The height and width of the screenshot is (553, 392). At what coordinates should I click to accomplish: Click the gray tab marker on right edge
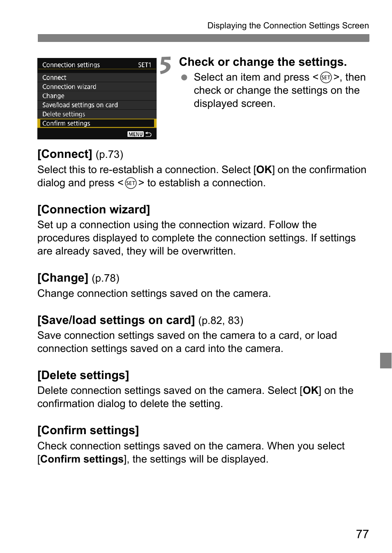pos(386,360)
